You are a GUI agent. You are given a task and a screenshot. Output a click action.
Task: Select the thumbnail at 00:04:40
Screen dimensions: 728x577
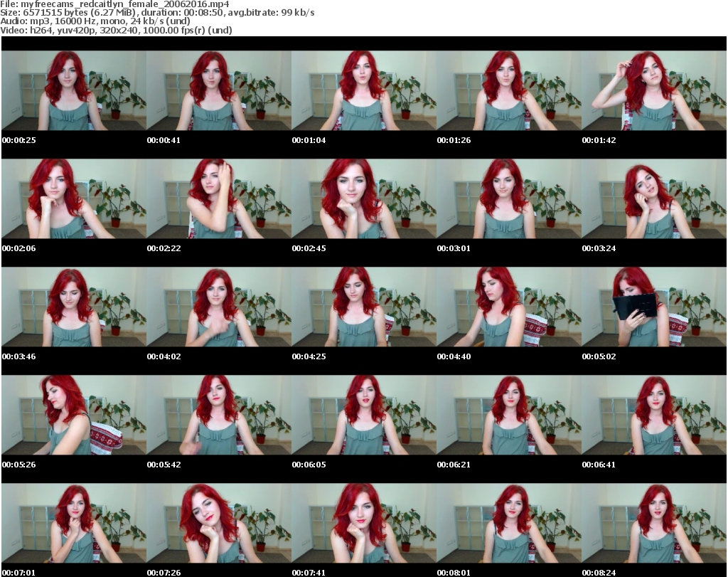(x=508, y=307)
